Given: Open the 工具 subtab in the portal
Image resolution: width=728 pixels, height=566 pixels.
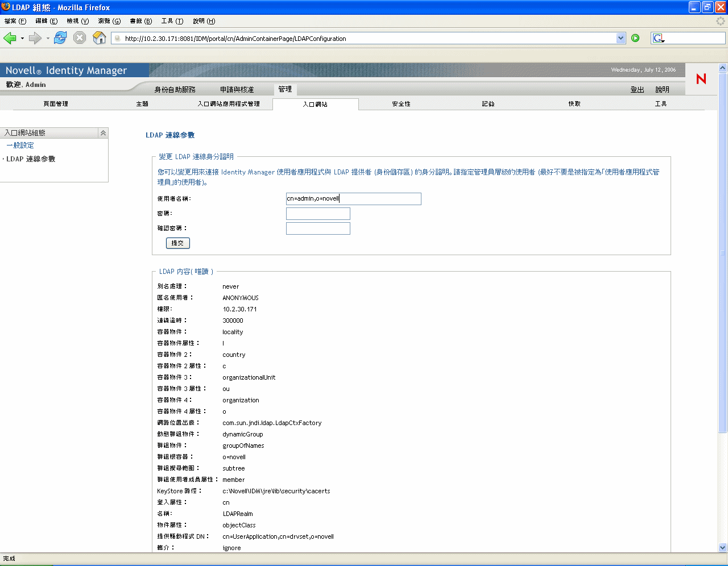Looking at the screenshot, I should coord(661,104).
